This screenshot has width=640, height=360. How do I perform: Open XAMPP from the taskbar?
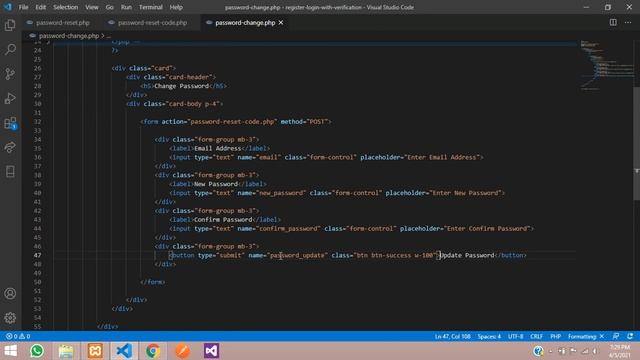coord(95,351)
